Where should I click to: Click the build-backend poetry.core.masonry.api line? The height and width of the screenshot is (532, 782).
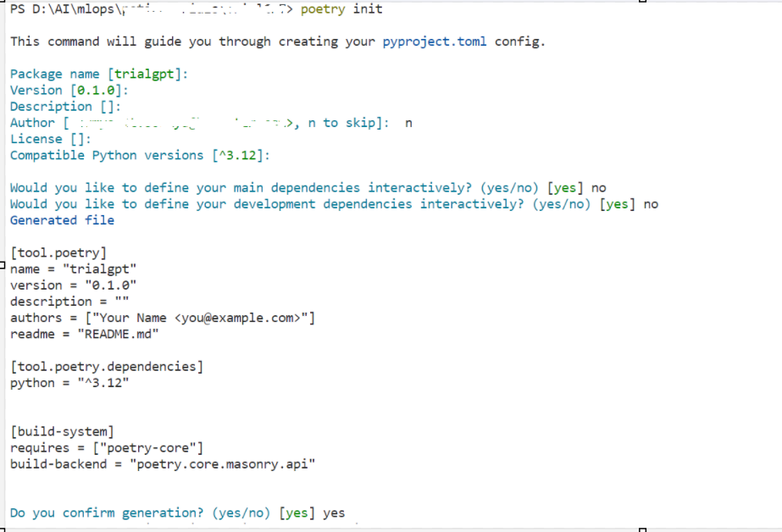163,464
